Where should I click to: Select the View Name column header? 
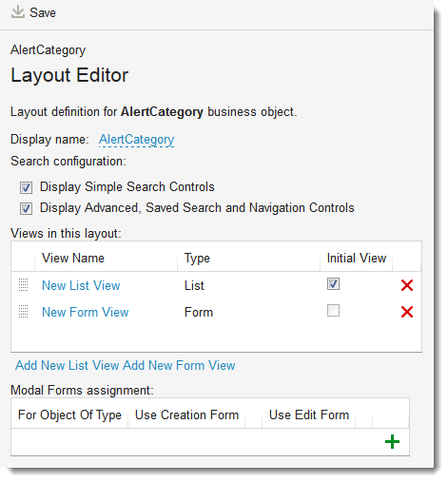click(73, 258)
